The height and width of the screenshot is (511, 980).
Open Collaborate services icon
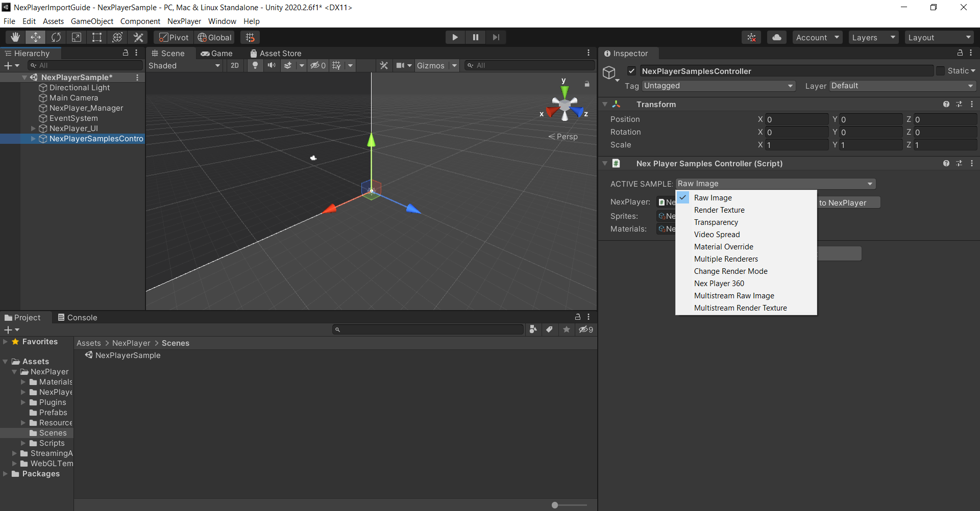pyautogui.click(x=751, y=37)
